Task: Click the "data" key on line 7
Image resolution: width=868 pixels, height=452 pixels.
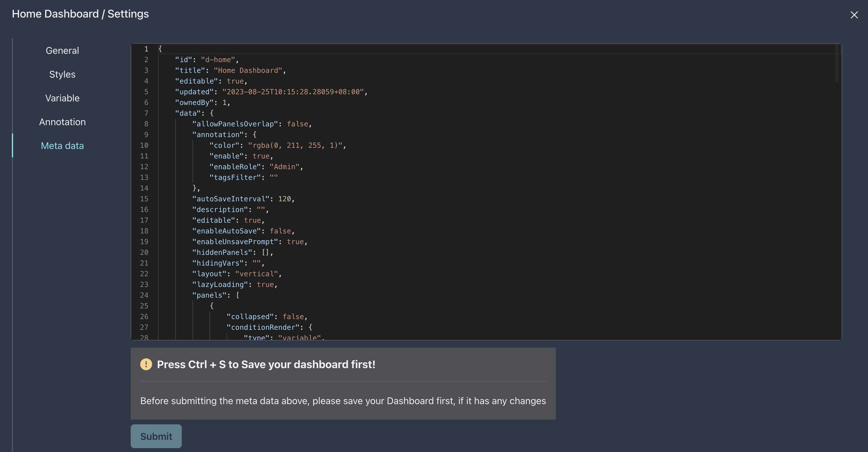Action: coord(188,113)
